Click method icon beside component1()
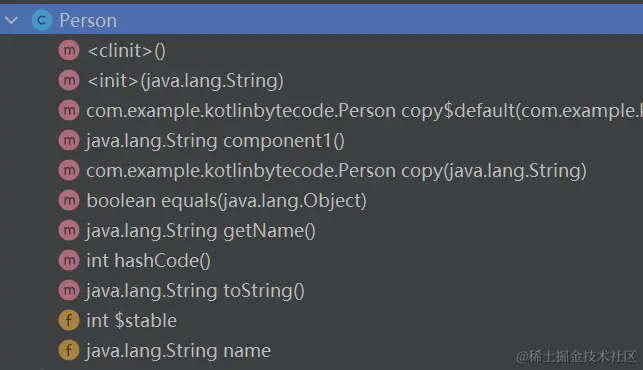Image resolution: width=643 pixels, height=370 pixels. (69, 140)
